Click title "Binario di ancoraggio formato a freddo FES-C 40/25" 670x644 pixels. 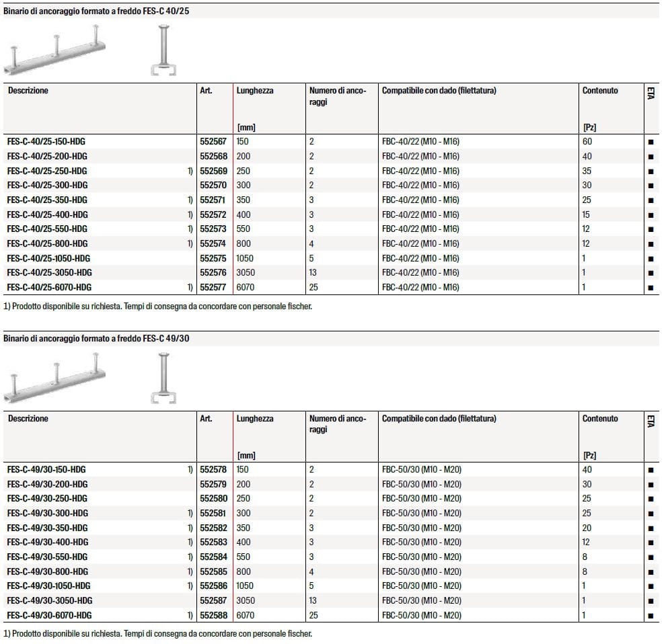(96, 11)
